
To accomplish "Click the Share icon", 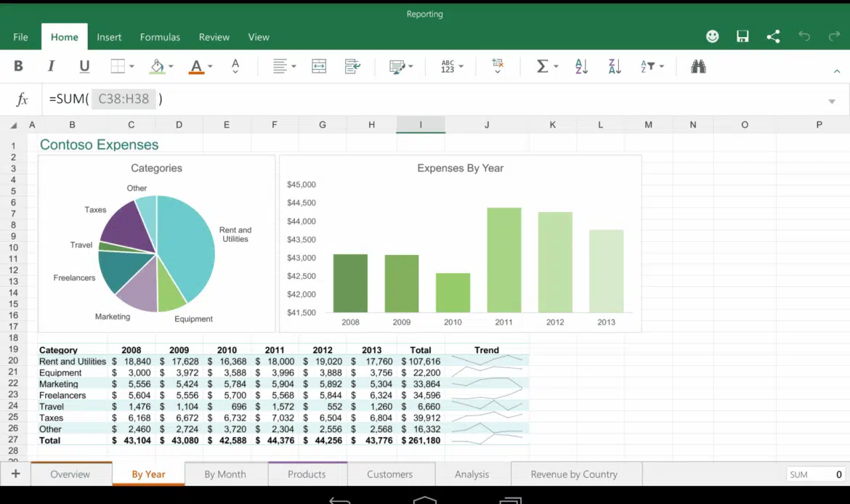I will pyautogui.click(x=773, y=37).
